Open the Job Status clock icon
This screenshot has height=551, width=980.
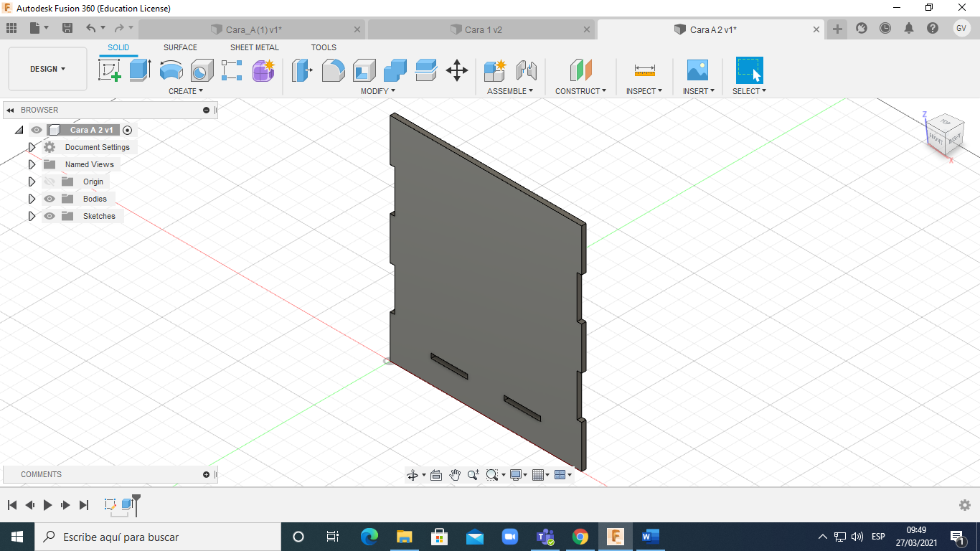(x=885, y=28)
